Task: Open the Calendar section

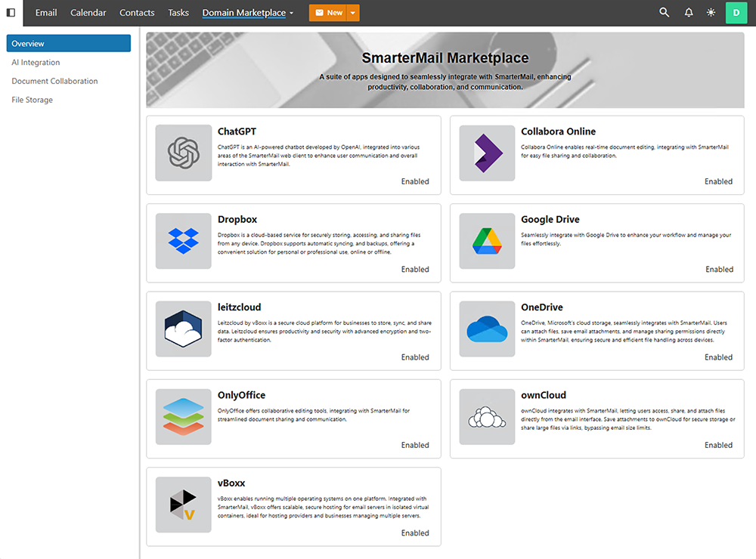Action: (88, 13)
